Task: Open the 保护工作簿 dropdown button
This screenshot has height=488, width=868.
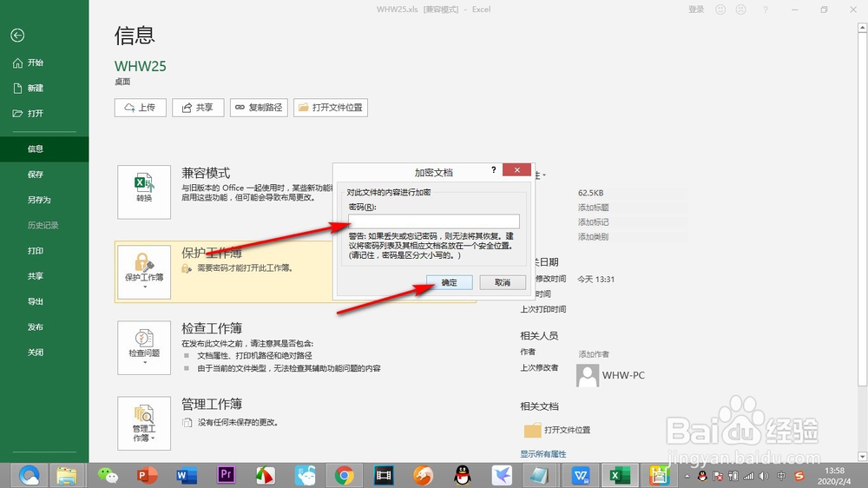Action: [x=144, y=272]
